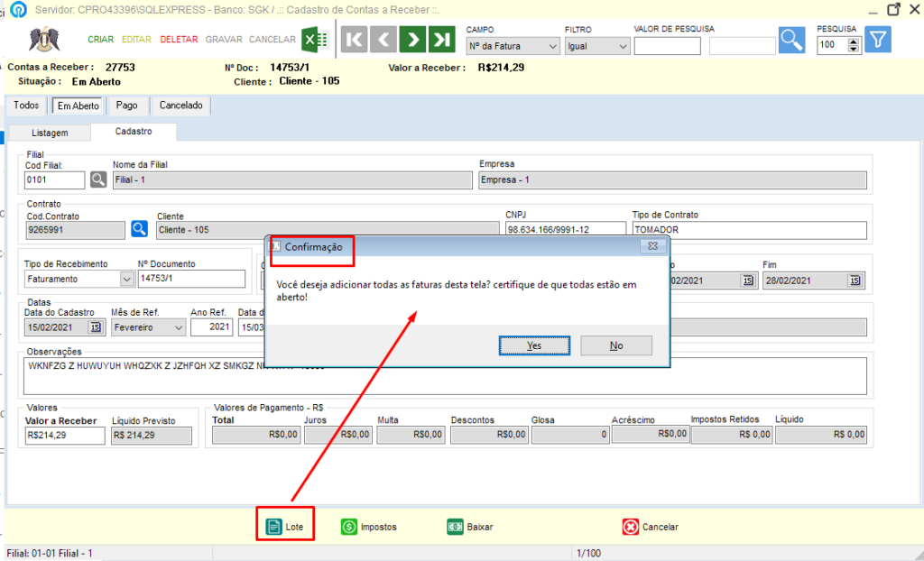
Task: Click EDITAR in the toolbar
Action: click(x=136, y=40)
